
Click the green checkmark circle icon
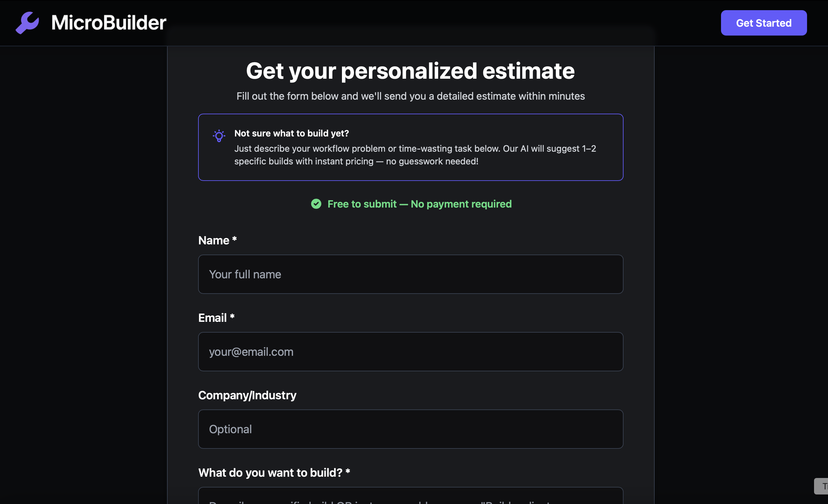pyautogui.click(x=316, y=204)
